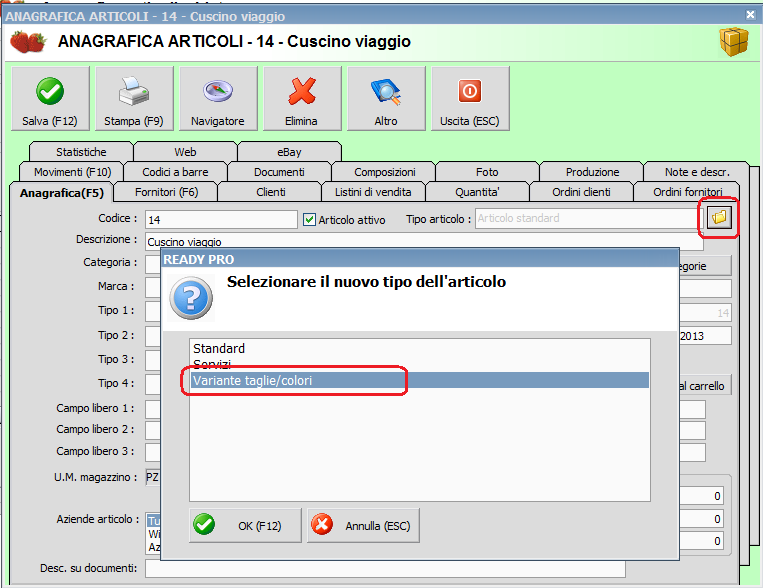Switch to the Produzione tab
Image resolution: width=763 pixels, height=588 pixels.
592,172
